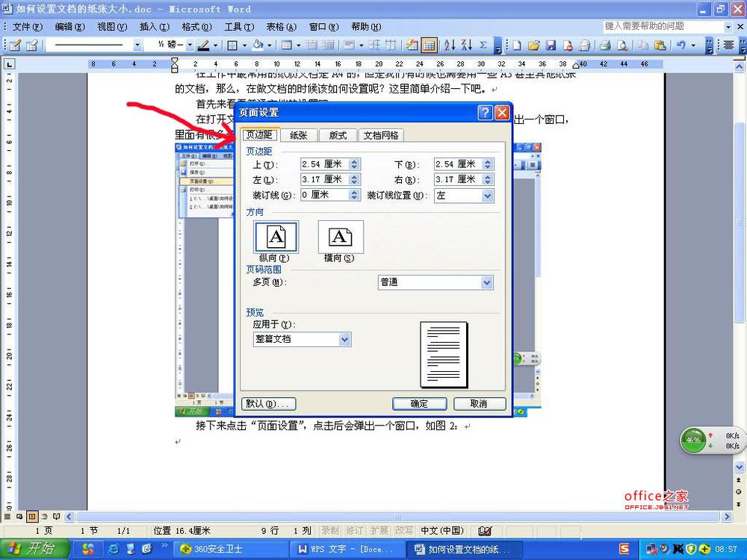The height and width of the screenshot is (560, 747).
Task: Click the Print Preview magnifier icon
Action: pos(622,46)
